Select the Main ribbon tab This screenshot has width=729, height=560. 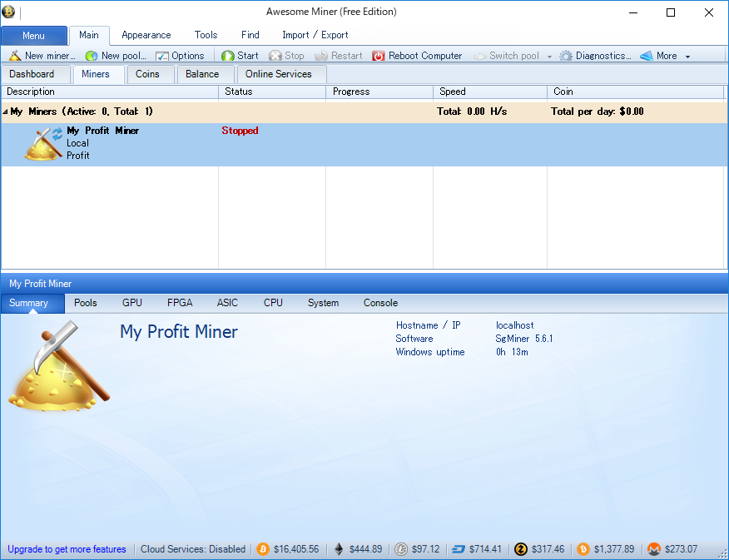click(89, 35)
